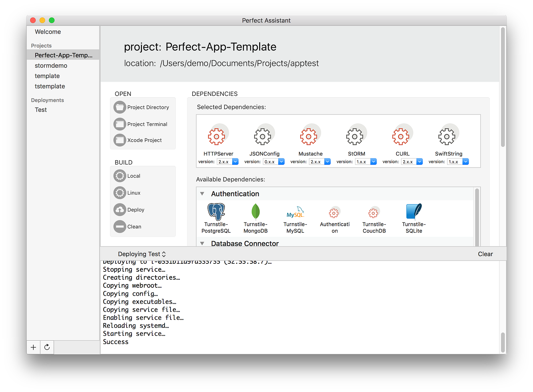Screen dimensions: 533x392
Task: Start a Local build
Action: (x=120, y=176)
